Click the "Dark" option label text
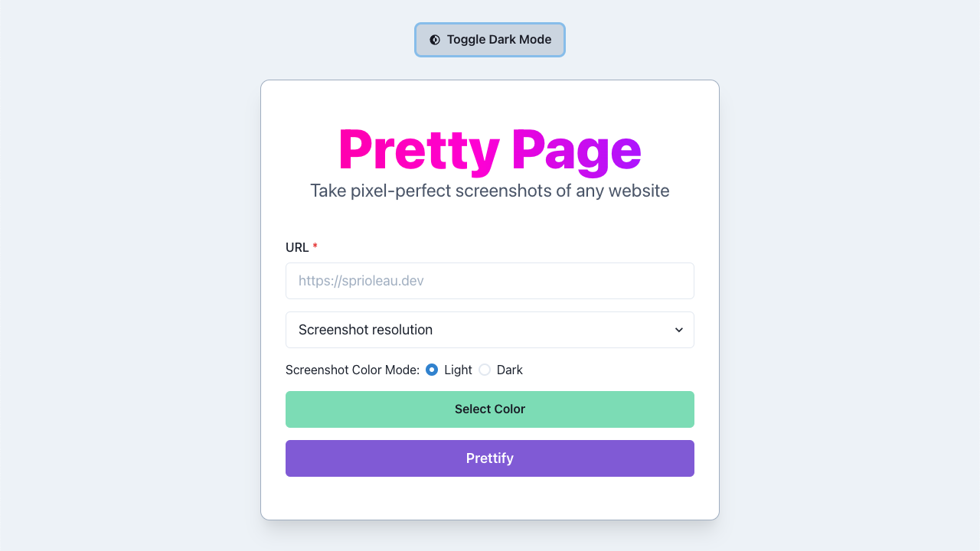The height and width of the screenshot is (551, 980). (510, 370)
